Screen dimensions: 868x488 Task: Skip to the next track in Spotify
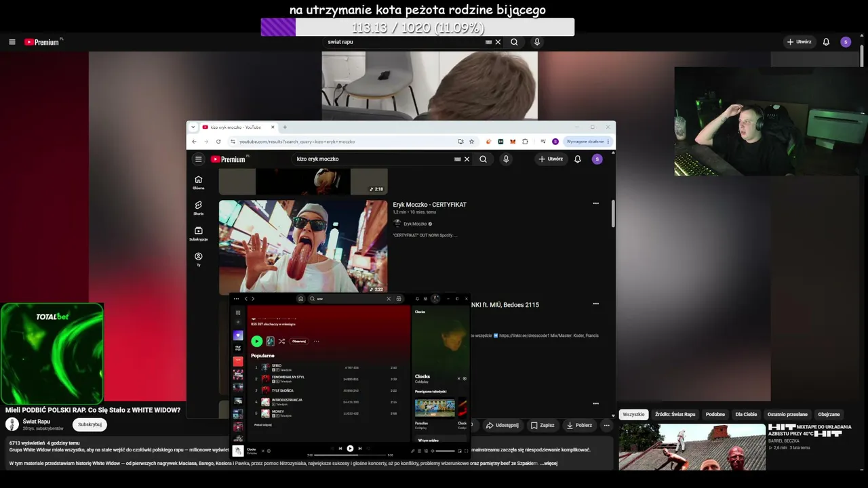[x=360, y=448]
